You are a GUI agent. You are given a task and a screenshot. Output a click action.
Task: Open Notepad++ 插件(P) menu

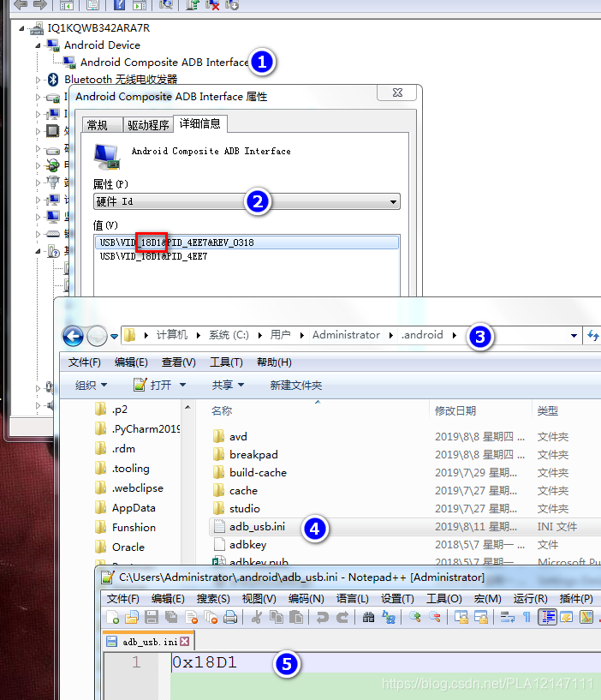[576, 599]
